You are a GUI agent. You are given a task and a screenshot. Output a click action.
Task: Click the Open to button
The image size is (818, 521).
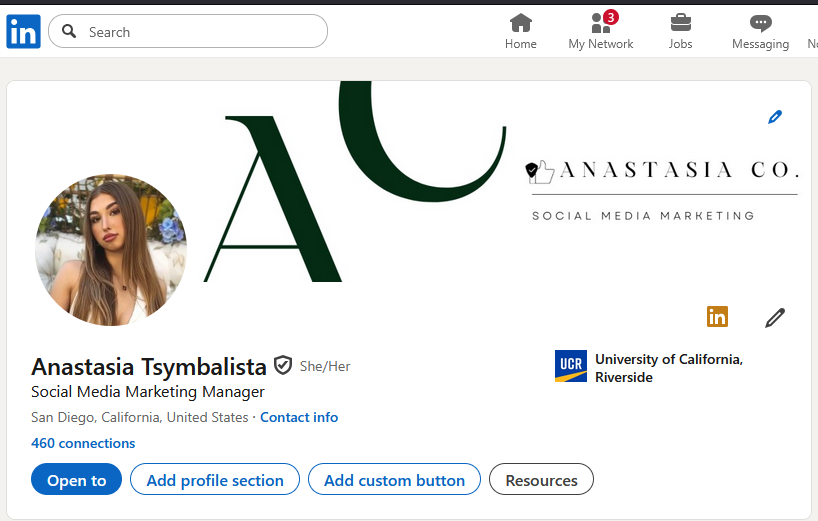[x=76, y=479]
